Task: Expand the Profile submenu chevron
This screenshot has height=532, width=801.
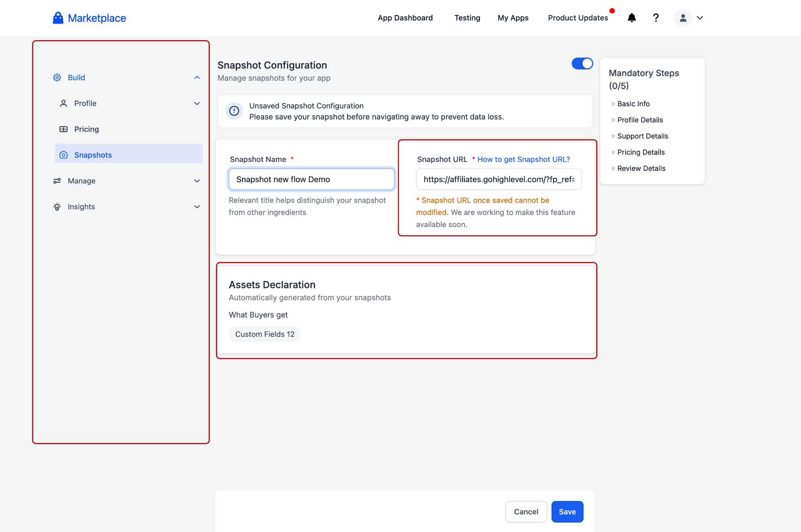Action: (x=197, y=103)
